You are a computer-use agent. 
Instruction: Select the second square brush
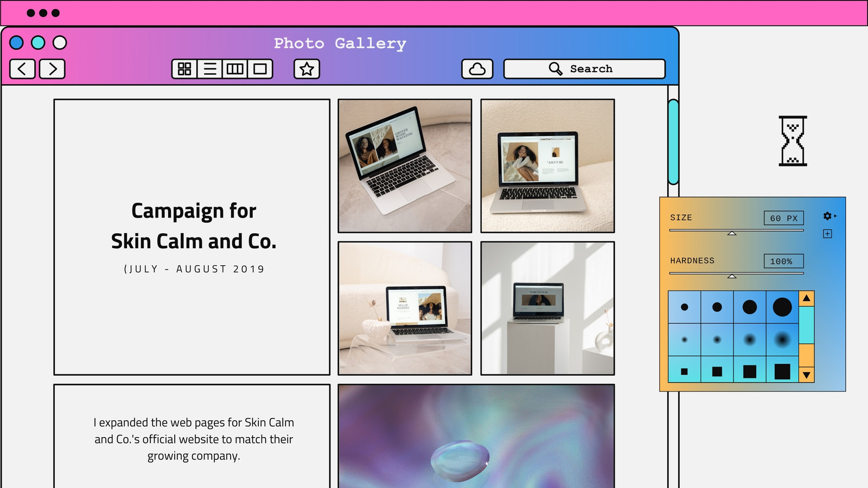tap(717, 371)
